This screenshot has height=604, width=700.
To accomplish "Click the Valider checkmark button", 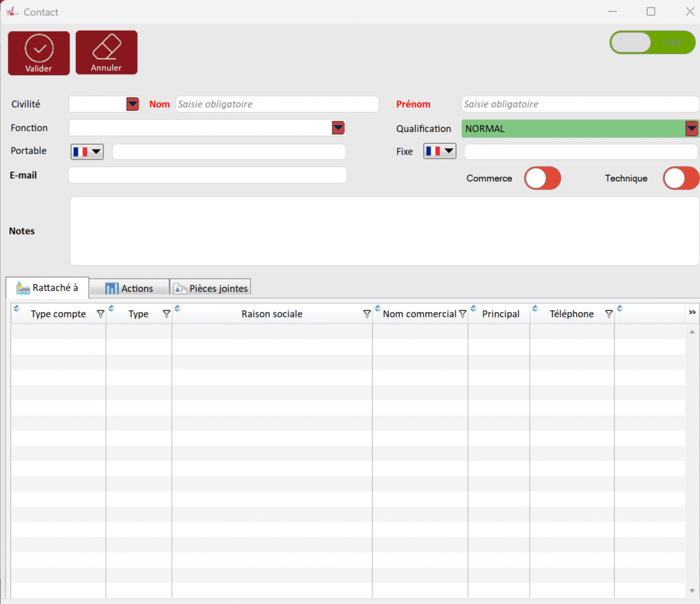I will [38, 53].
